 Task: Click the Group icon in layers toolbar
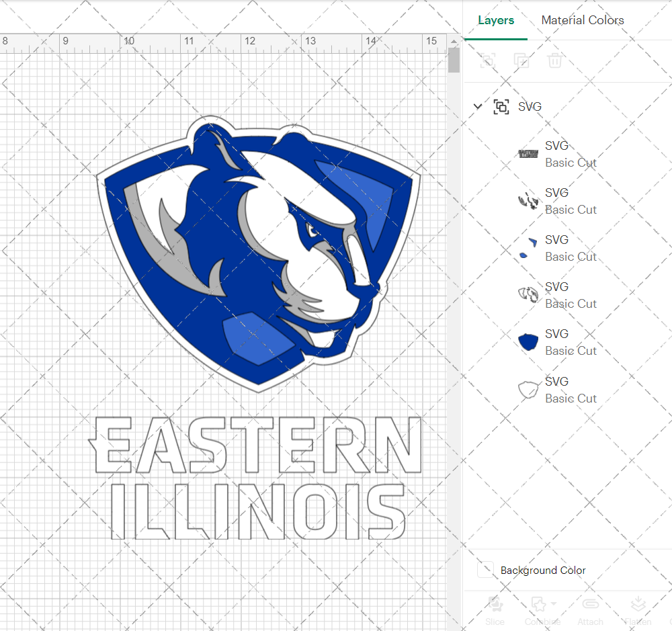pyautogui.click(x=488, y=60)
